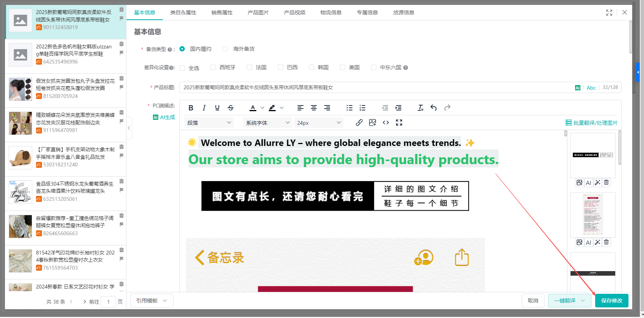Apply the highlight color pen swatch
Screen dimensions: 644x318
272,108
